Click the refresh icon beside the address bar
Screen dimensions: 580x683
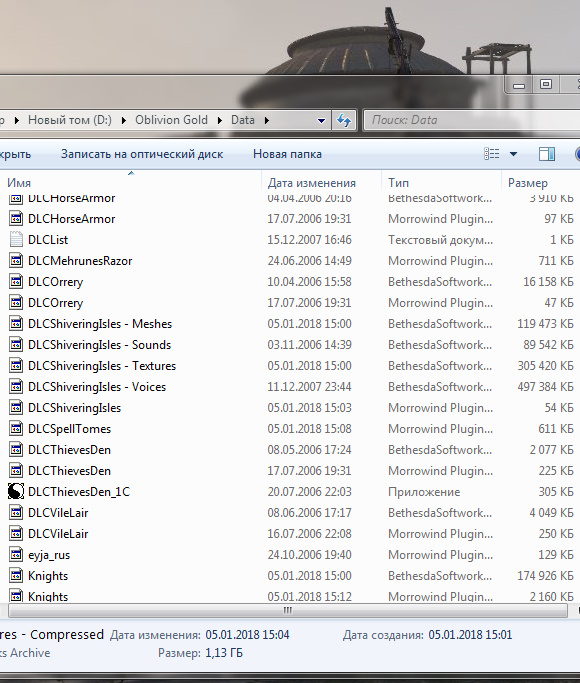[x=344, y=120]
